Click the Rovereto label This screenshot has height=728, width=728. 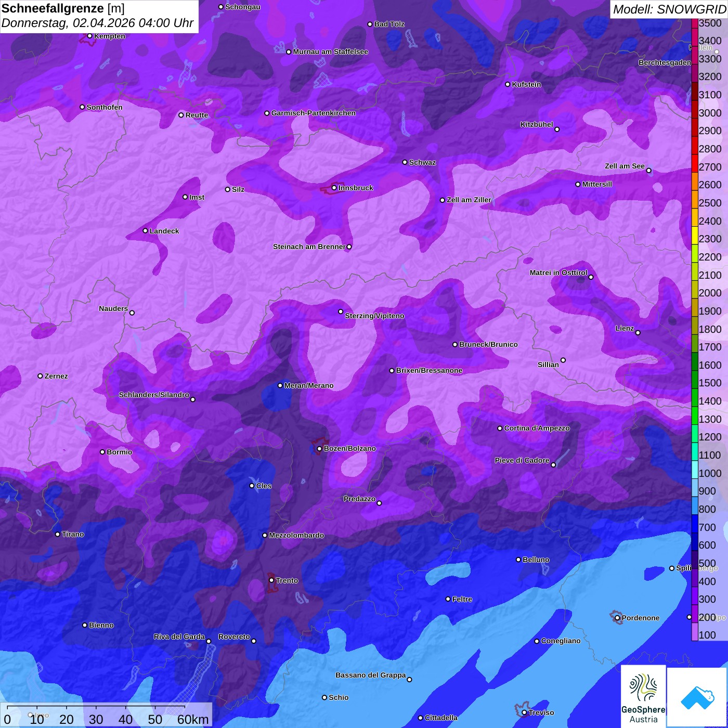click(x=234, y=636)
